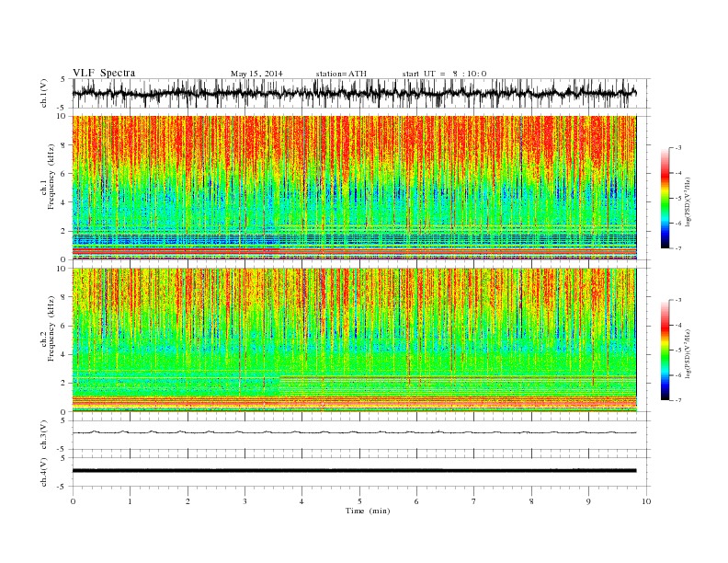The height and width of the screenshot is (563, 728).
Task: Click the "8" kHz tick on ch.2 frequency axis
Action: [63, 297]
